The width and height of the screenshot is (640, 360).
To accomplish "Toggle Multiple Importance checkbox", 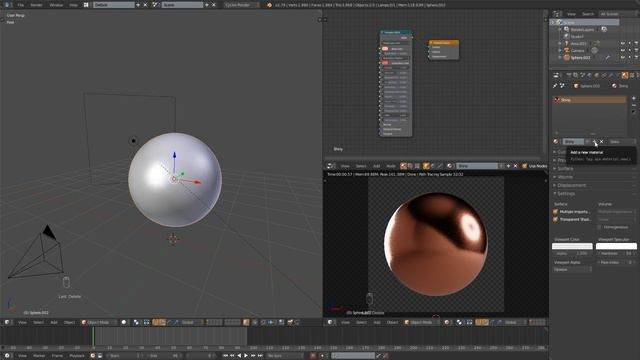I will [556, 212].
